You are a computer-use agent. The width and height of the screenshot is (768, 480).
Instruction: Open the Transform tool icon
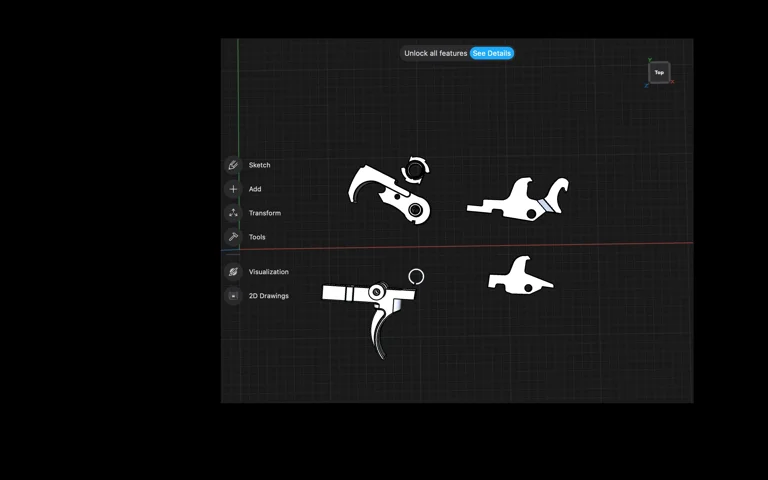pos(233,213)
